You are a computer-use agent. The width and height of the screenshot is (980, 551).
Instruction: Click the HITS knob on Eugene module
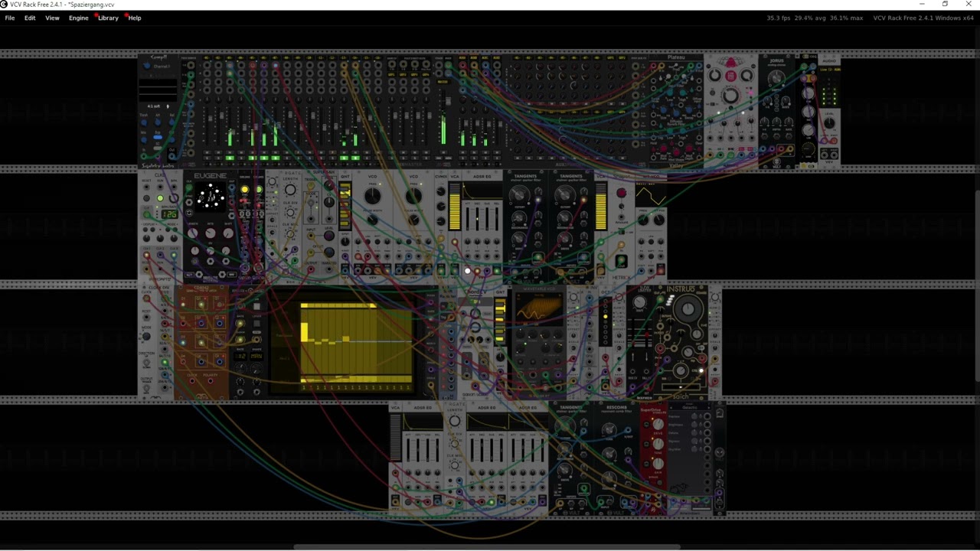point(211,233)
